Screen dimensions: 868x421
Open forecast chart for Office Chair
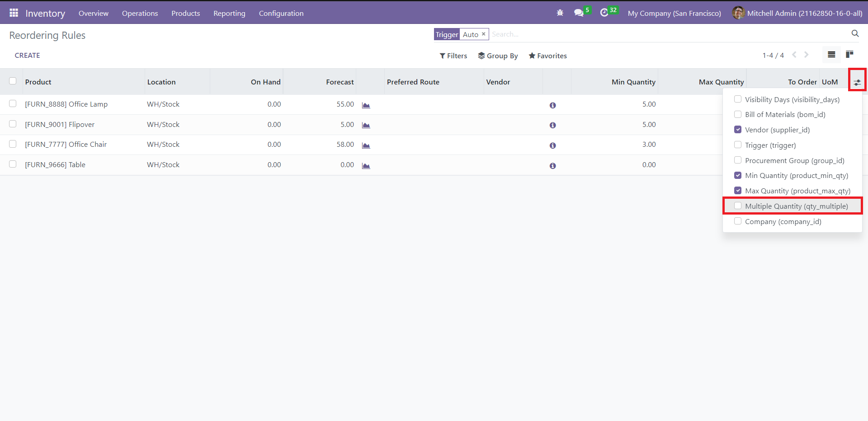point(366,145)
